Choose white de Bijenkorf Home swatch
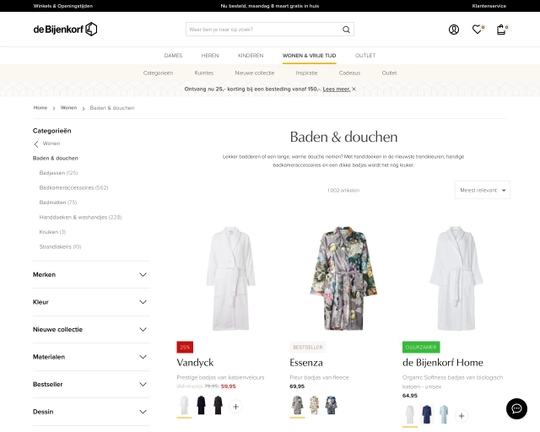Image resolution: width=540 pixels, height=432 pixels. (410, 415)
